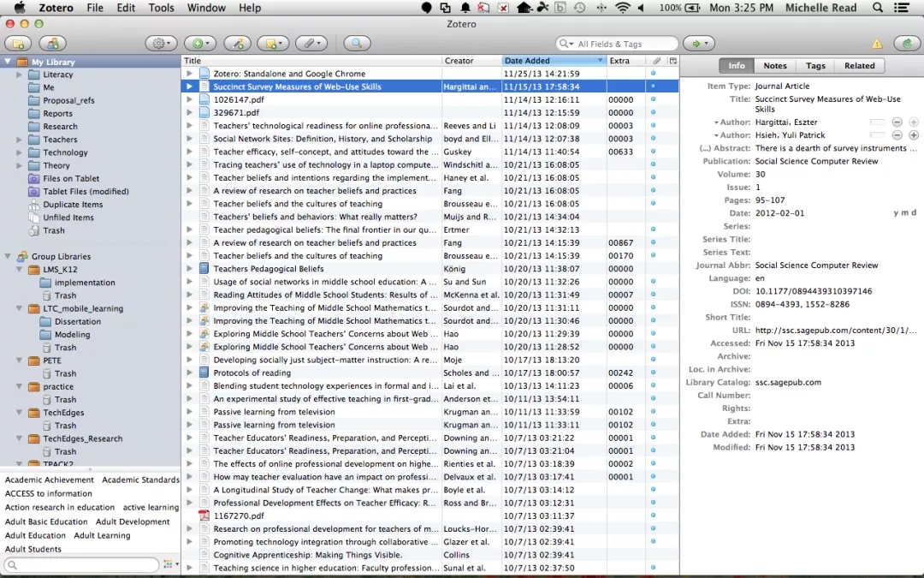
Task: Click the DOI value 10.1177/0894439310397146
Action: 814,291
